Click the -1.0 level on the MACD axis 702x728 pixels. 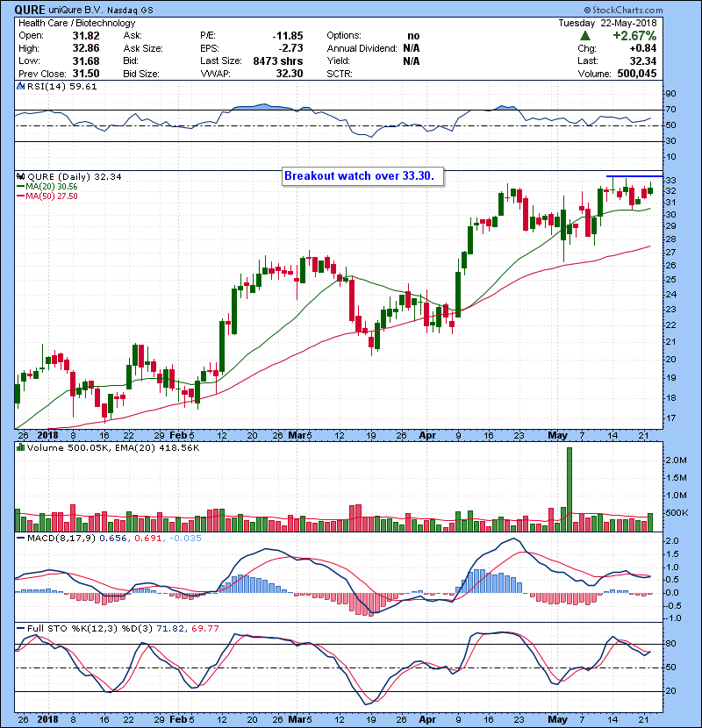(673, 618)
